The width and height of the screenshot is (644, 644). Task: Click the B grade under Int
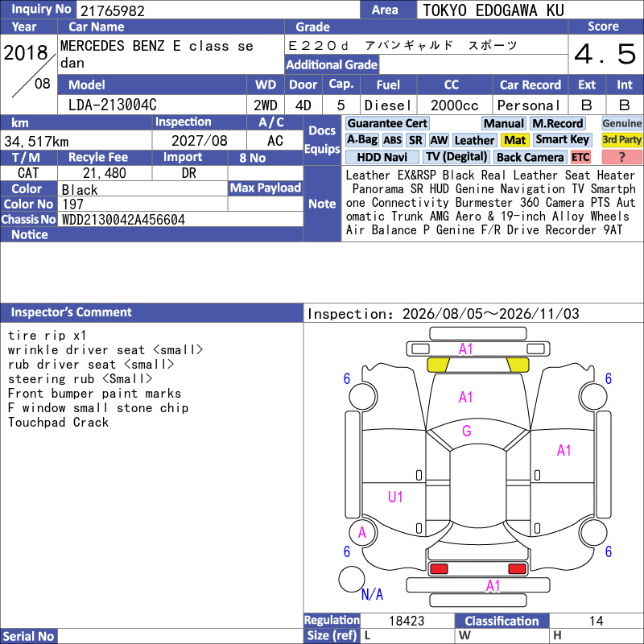(x=625, y=105)
